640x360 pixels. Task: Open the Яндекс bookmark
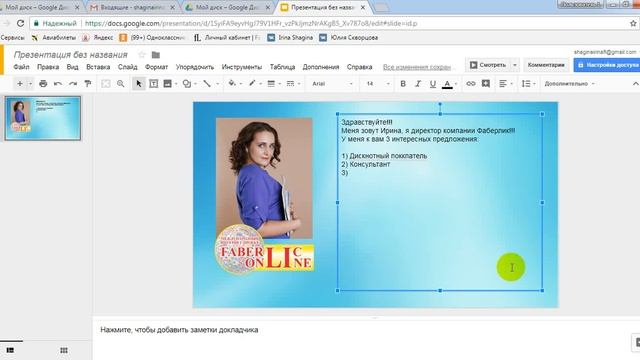98,38
